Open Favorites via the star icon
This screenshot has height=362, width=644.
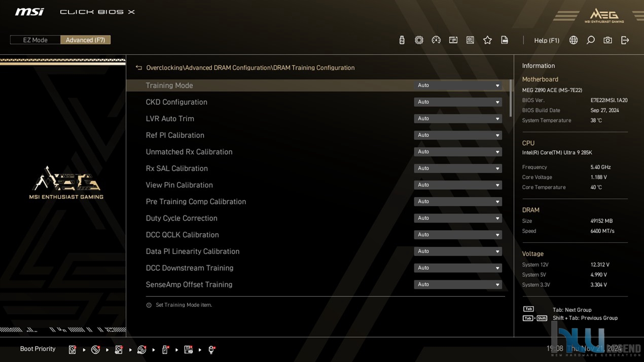tap(487, 40)
